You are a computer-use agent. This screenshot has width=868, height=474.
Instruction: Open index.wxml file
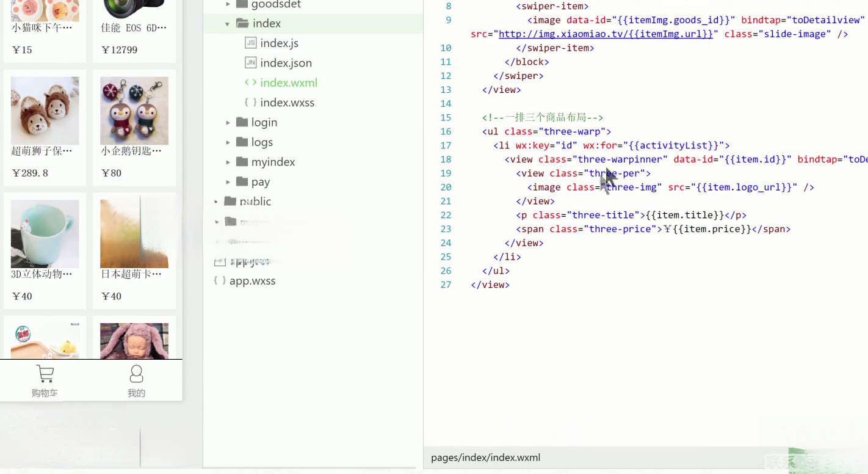[289, 83]
